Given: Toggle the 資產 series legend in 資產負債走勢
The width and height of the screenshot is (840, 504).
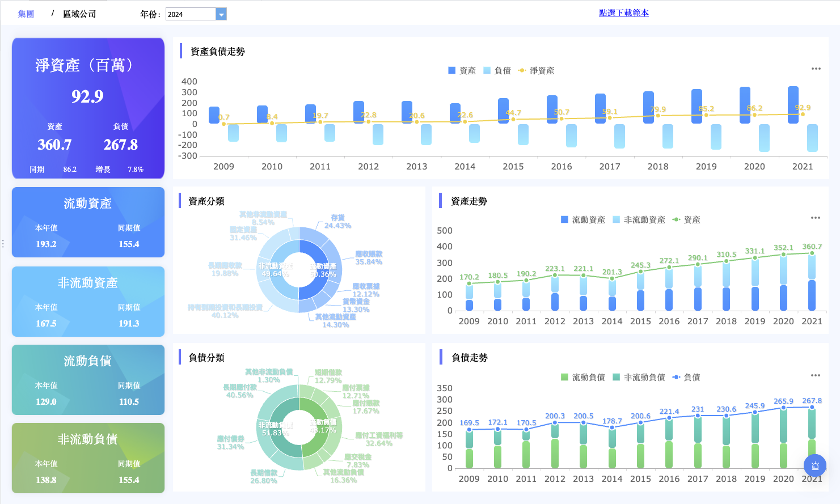Looking at the screenshot, I should click(462, 70).
